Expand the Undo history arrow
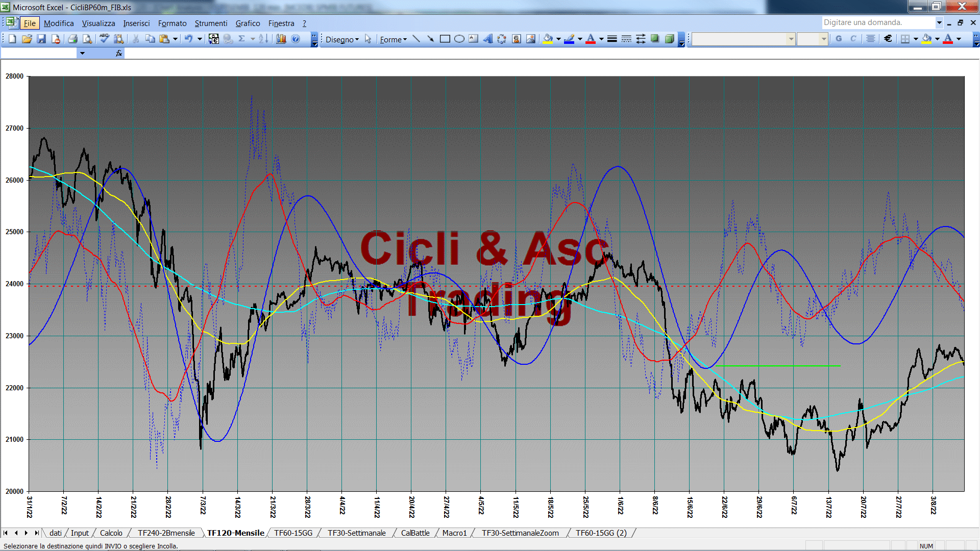The height and width of the screenshot is (551, 980). (x=200, y=39)
